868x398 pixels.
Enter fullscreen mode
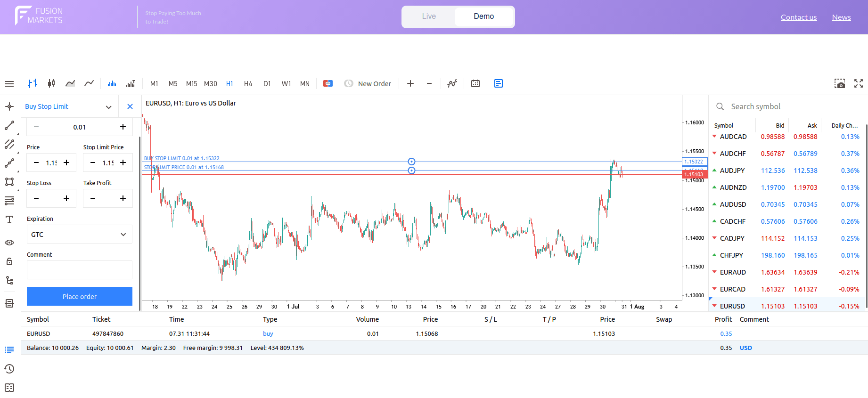tap(859, 83)
